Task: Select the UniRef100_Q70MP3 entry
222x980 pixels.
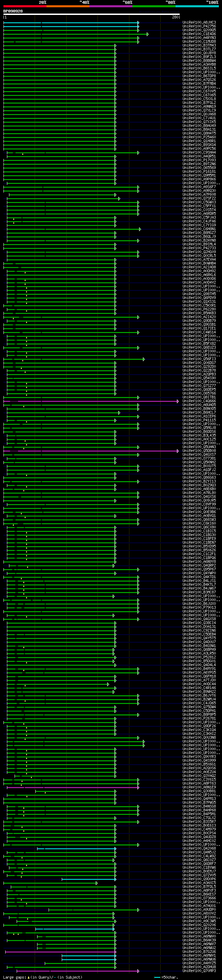Action: (x=199, y=971)
